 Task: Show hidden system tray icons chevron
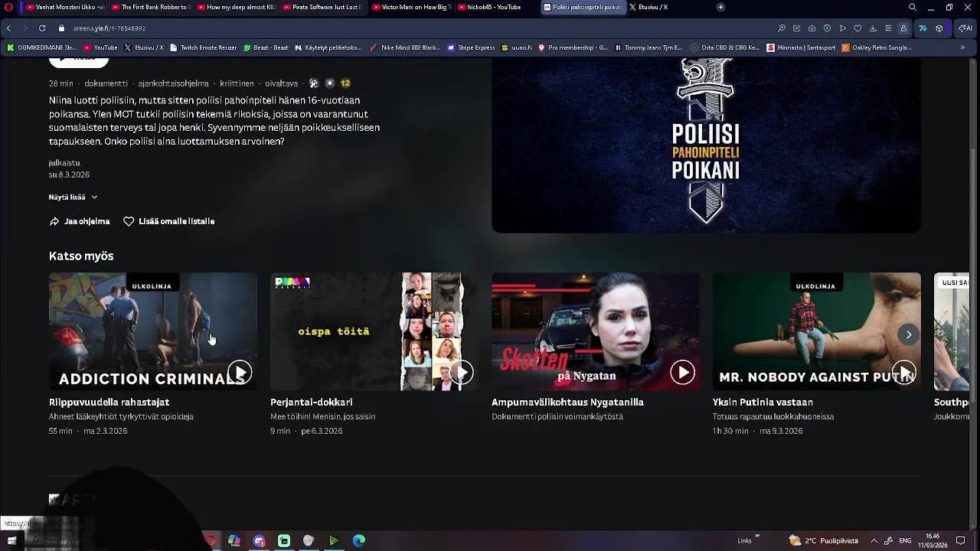[874, 540]
